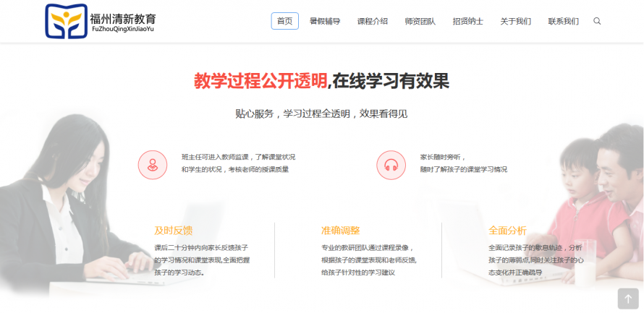The height and width of the screenshot is (313, 644).
Task: Click 联系我们 contact link
Action: tap(563, 21)
